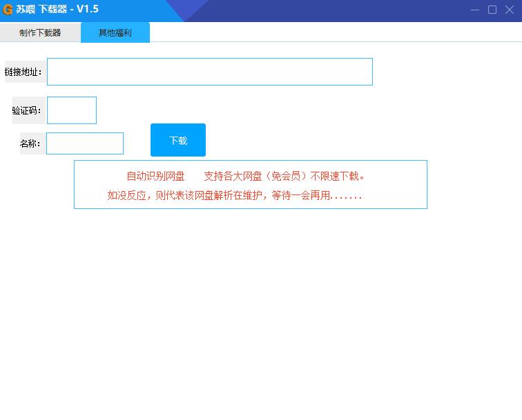Click the blank white area below the notice box
522x420 pixels.
(x=261, y=310)
